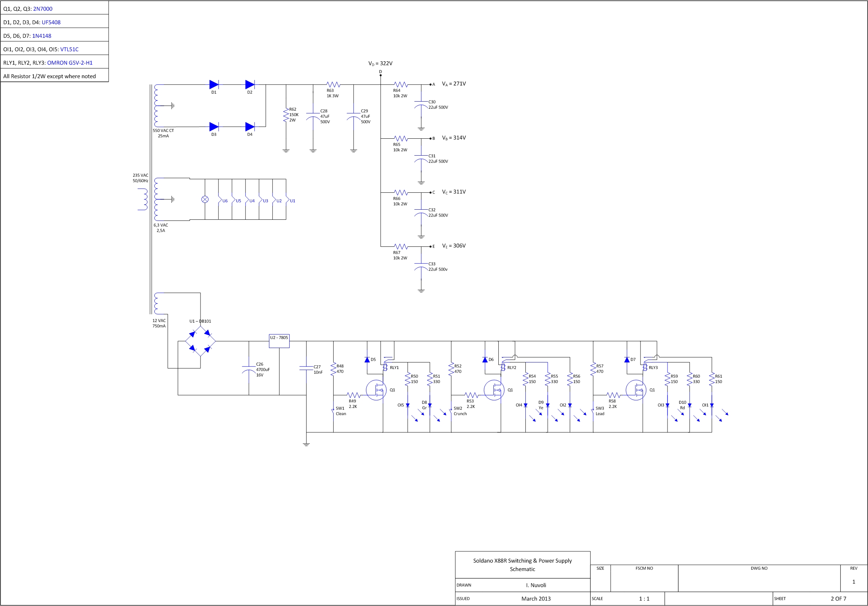Viewport: 868px width, 606px height.
Task: Click the SW3 Lead switch symbol
Action: point(593,411)
